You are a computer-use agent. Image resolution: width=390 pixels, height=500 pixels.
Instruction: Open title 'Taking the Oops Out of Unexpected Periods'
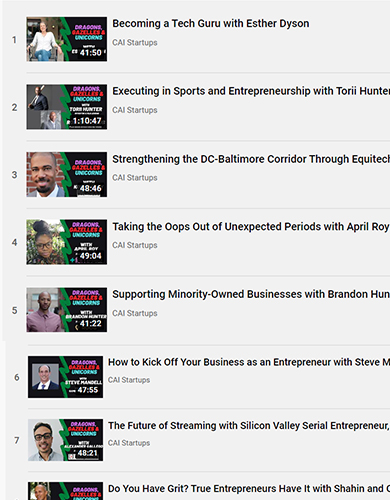(x=251, y=227)
